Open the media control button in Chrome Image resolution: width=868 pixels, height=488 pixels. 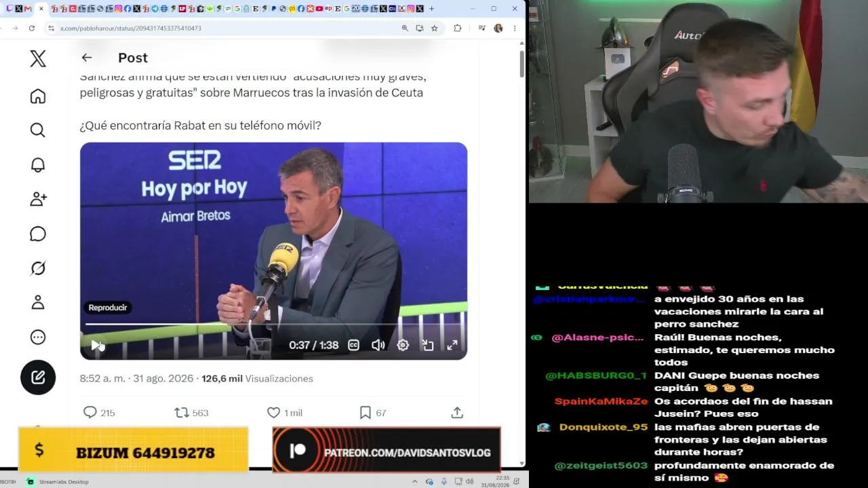coord(481,28)
